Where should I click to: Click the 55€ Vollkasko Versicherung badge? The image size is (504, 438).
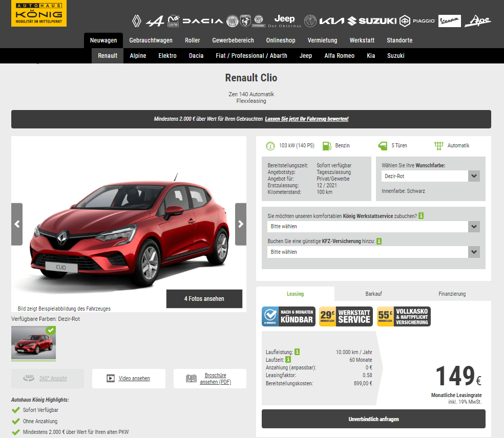(x=404, y=317)
